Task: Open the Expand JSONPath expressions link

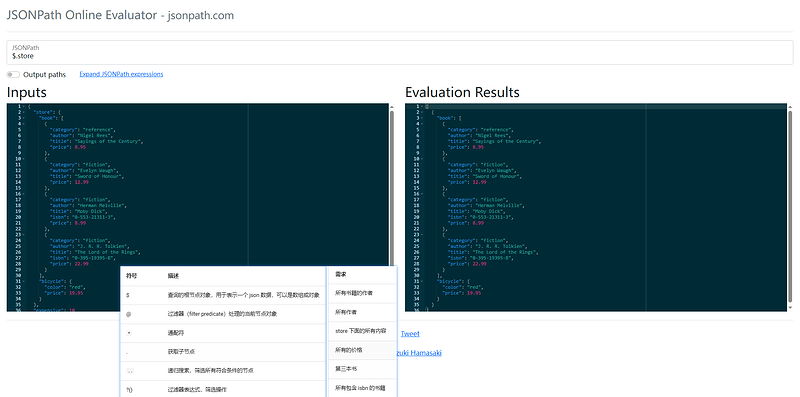Action: click(121, 74)
